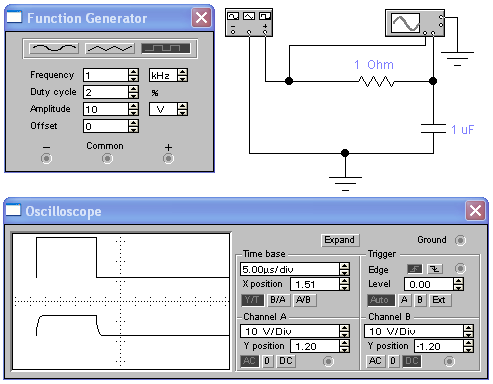Click the trigger Level 0.00 field

coord(429,284)
